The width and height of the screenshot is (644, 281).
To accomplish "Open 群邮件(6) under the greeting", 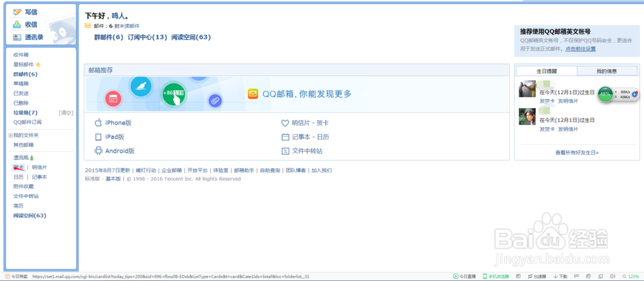I will click(109, 37).
